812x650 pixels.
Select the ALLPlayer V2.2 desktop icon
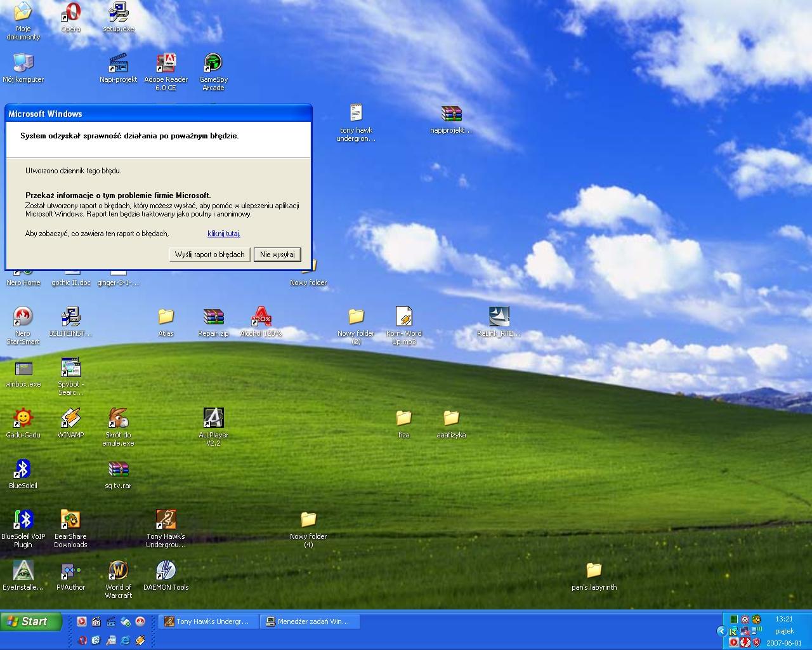point(214,427)
